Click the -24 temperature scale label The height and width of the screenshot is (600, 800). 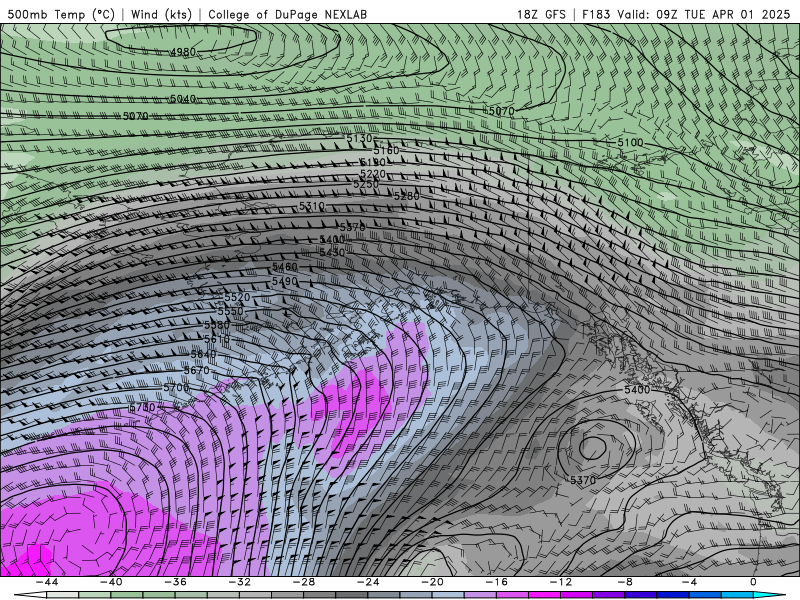368,582
